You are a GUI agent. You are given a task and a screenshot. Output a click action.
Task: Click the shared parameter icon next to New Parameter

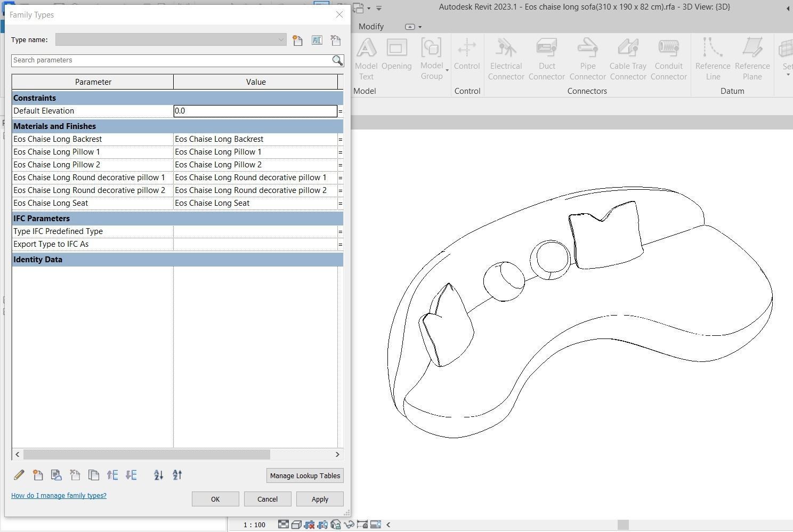pyautogui.click(x=56, y=475)
